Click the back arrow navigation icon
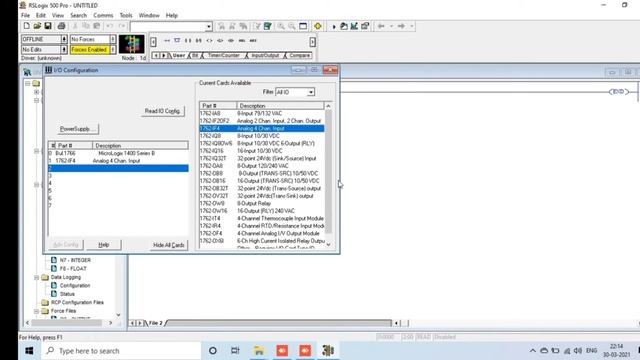The height and width of the screenshot is (360, 640). [x=381, y=26]
